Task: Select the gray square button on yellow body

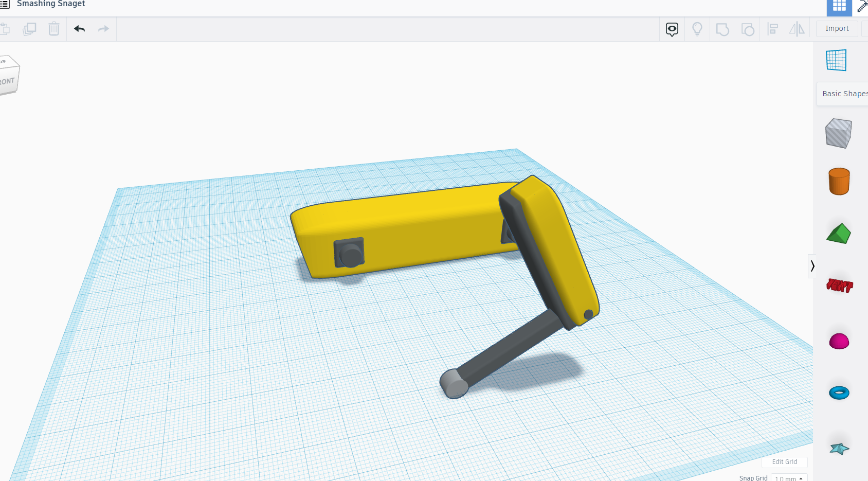Action: (x=349, y=253)
